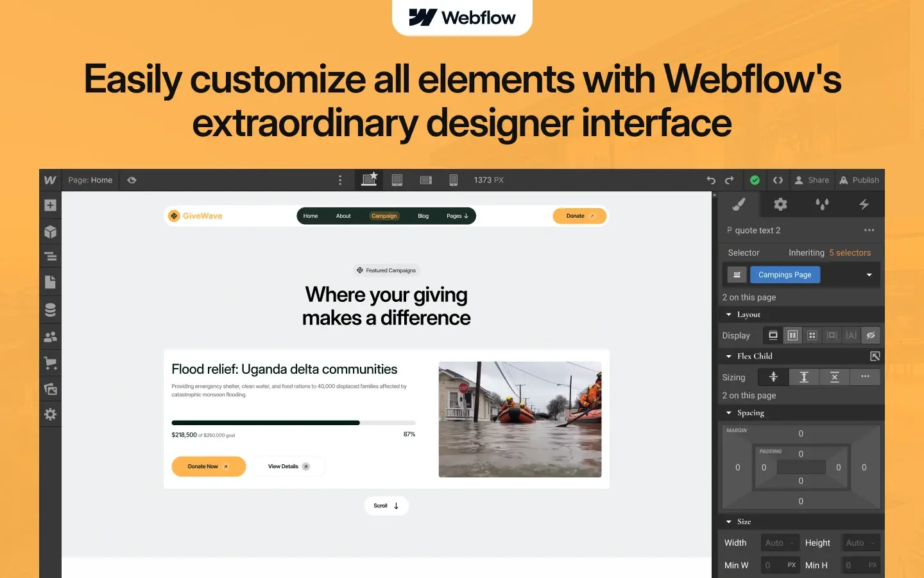Select the Campaign nav item
Viewport: 924px width, 578px height.
pyautogui.click(x=384, y=216)
